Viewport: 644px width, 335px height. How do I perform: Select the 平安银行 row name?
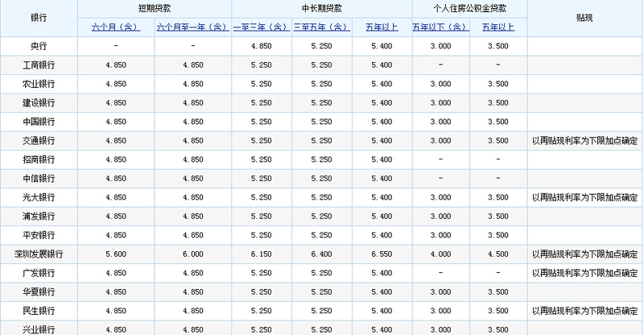[x=39, y=235]
